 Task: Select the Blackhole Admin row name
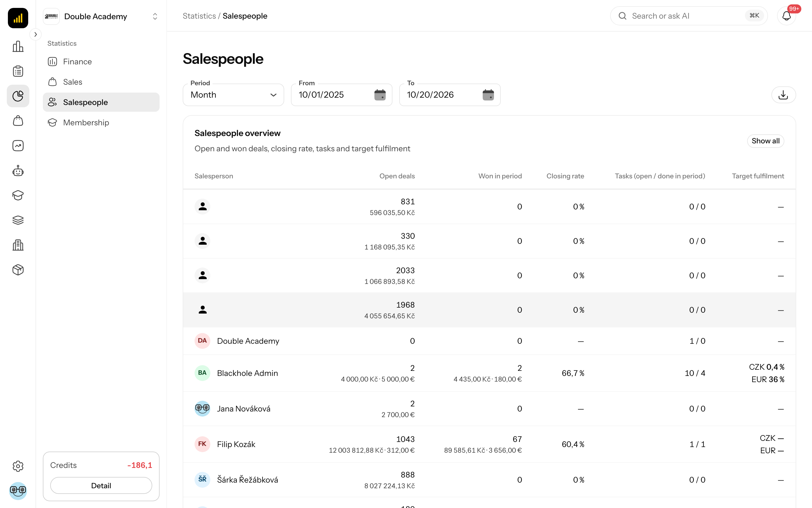(x=247, y=373)
